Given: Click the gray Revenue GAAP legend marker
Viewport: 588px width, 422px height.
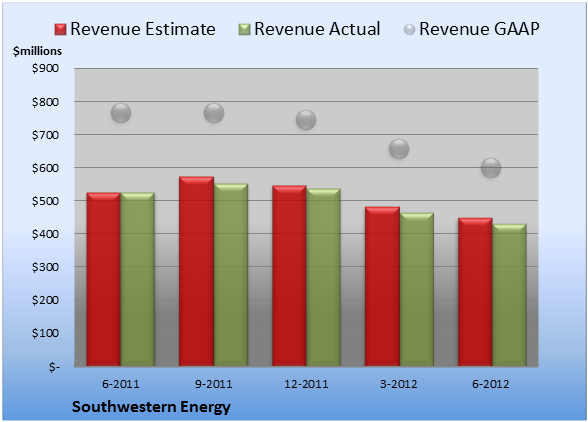Looking at the screenshot, I should 409,30.
